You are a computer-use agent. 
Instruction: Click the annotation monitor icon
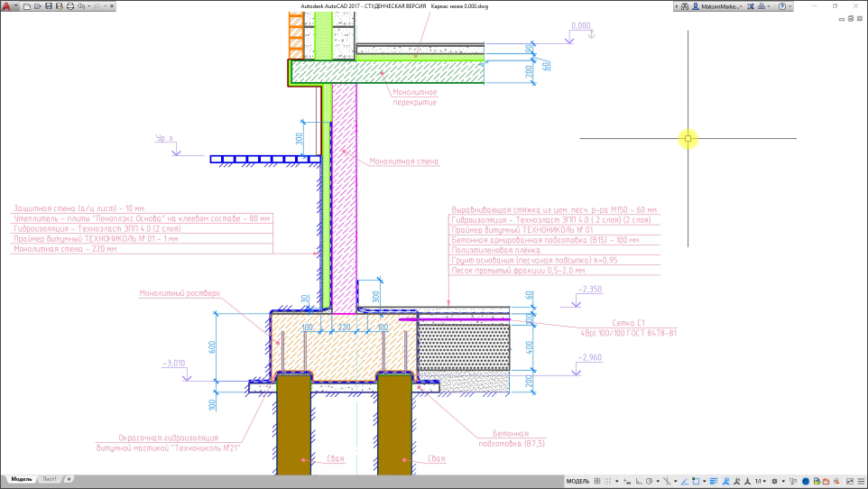793,481
